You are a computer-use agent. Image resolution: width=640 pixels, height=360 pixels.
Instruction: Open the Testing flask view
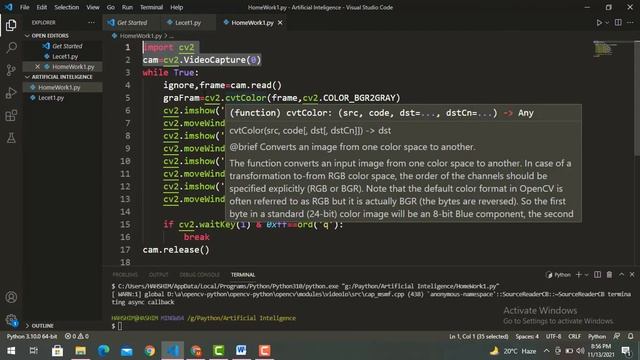point(11,138)
